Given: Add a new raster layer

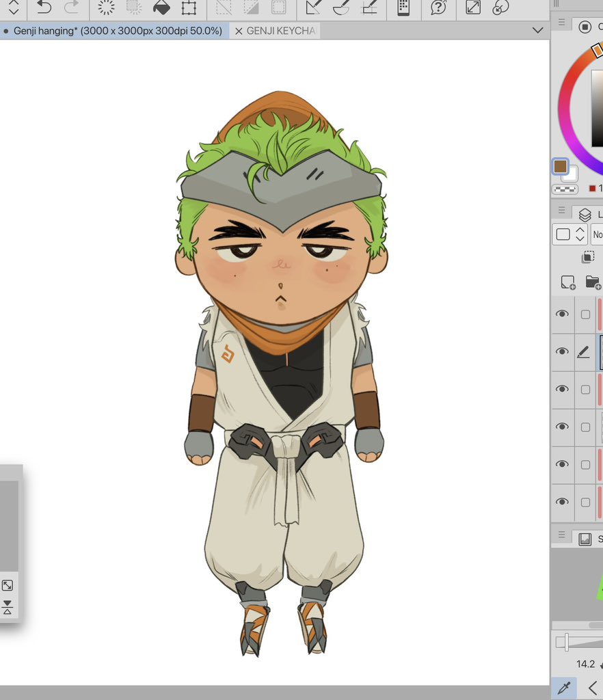Looking at the screenshot, I should click(x=568, y=282).
